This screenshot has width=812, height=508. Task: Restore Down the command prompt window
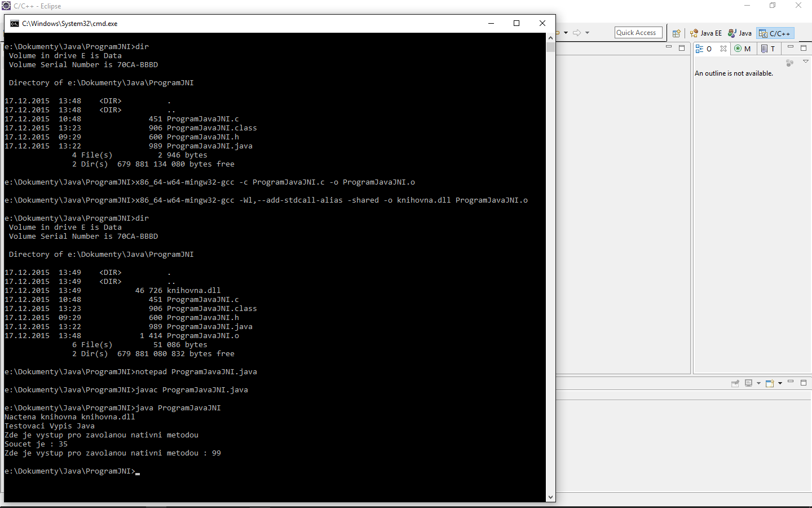(x=517, y=23)
